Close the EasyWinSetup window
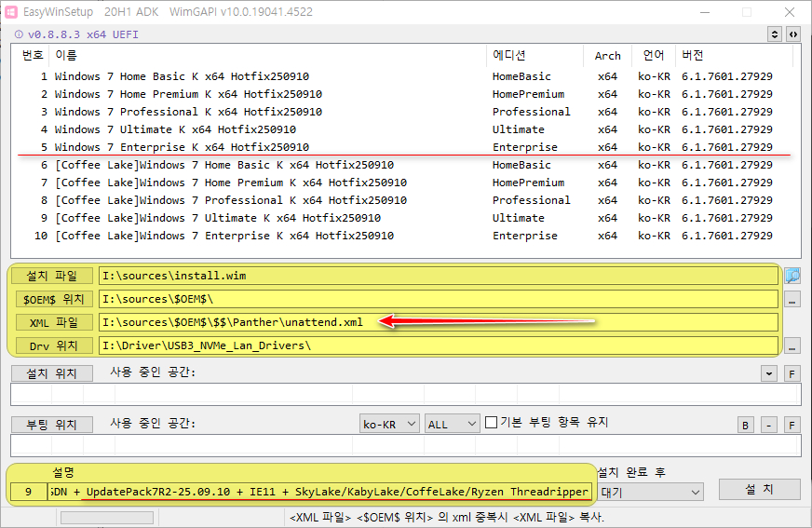Image resolution: width=812 pixels, height=528 pixels. [790, 12]
